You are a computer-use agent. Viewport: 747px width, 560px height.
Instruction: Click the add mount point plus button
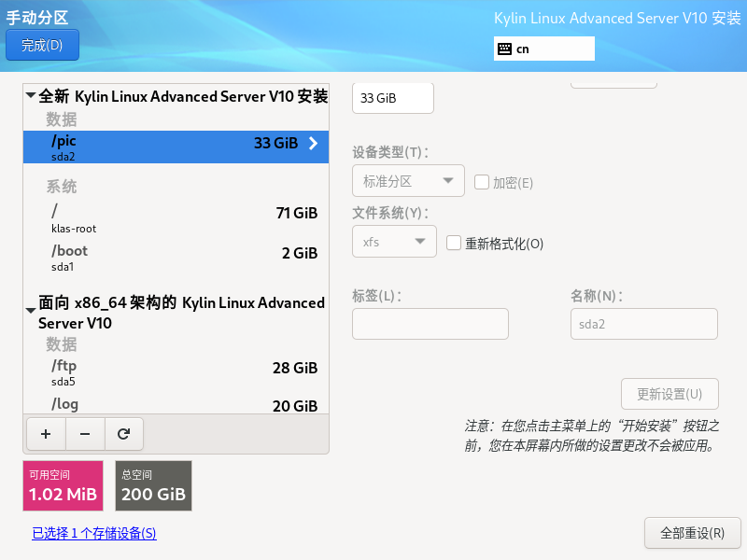point(46,434)
